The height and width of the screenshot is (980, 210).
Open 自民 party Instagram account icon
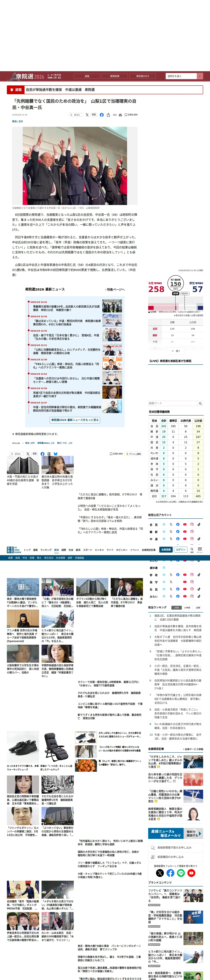(x=192, y=524)
